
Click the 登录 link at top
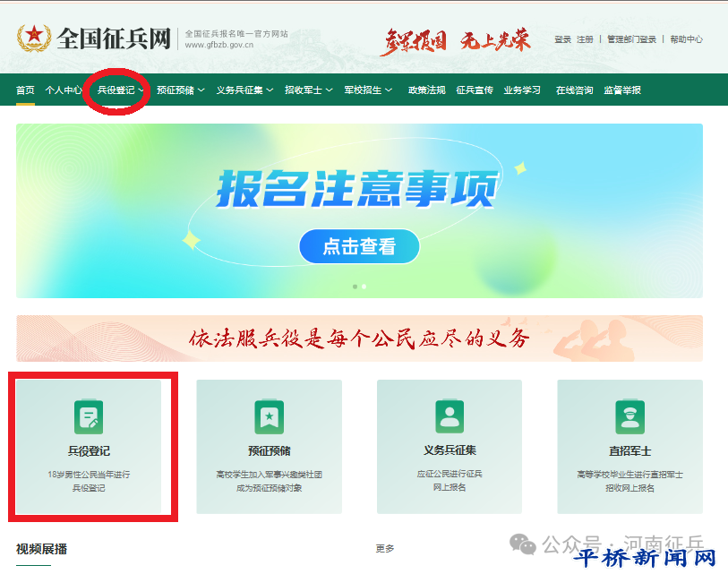coord(562,39)
